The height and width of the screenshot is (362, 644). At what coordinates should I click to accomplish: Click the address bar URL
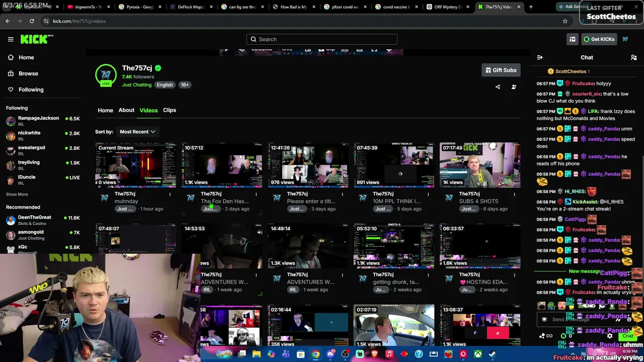[x=79, y=21]
